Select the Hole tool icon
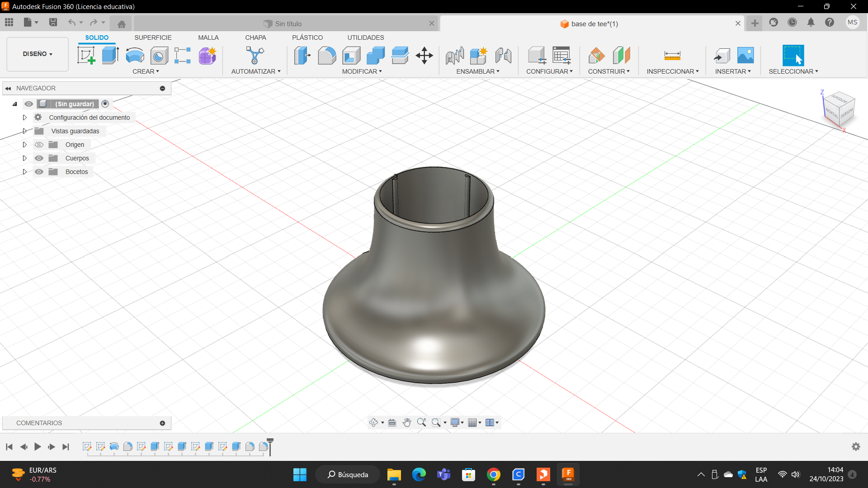Image resolution: width=868 pixels, height=488 pixels. (x=159, y=56)
